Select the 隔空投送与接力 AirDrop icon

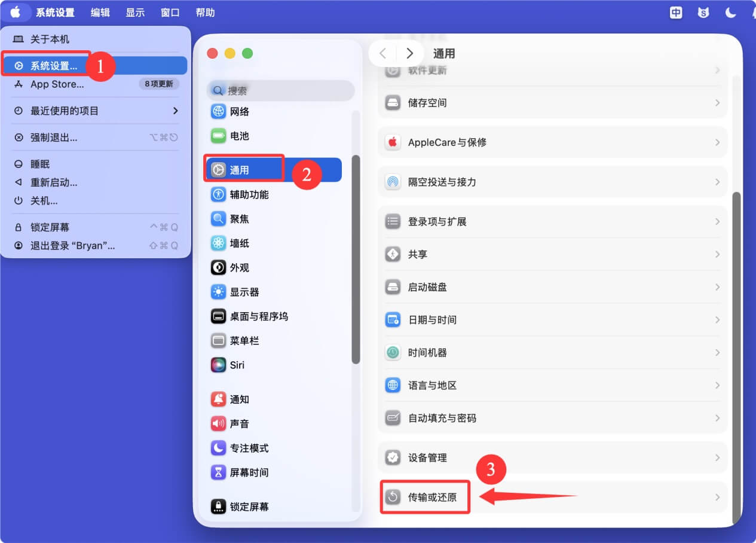(x=393, y=182)
